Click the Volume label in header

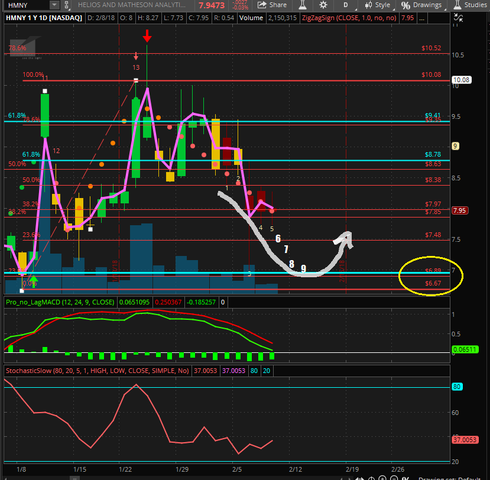point(251,18)
